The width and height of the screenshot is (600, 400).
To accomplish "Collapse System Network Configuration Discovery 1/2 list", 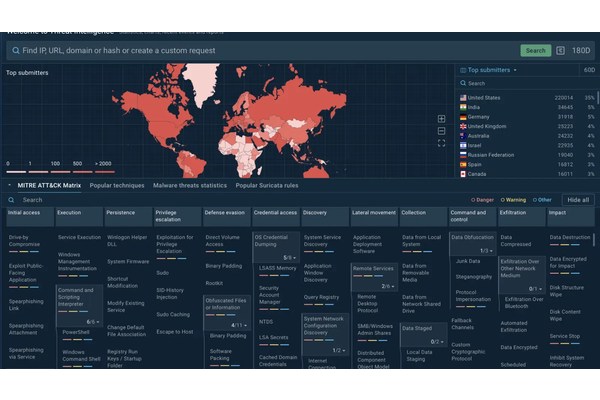I will click(339, 350).
